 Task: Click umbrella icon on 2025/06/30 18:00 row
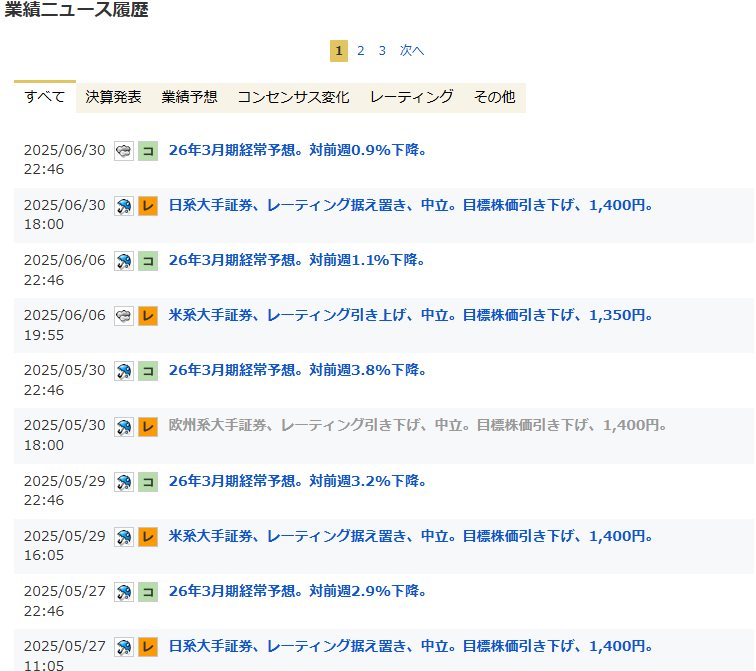tap(124, 206)
